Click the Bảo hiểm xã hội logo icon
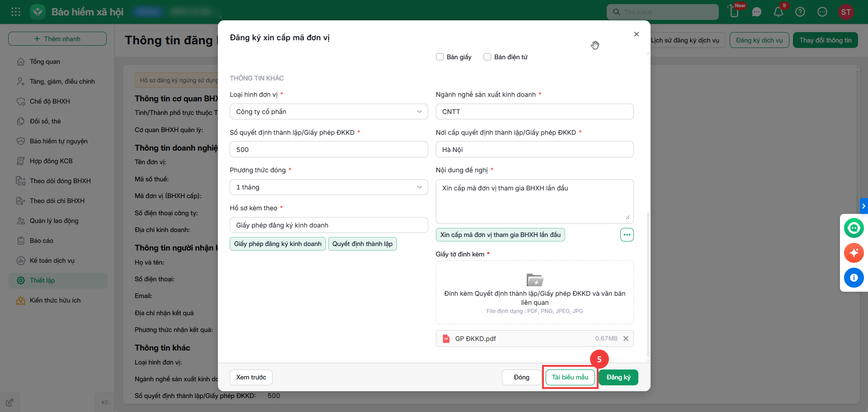The image size is (868, 412). (38, 12)
